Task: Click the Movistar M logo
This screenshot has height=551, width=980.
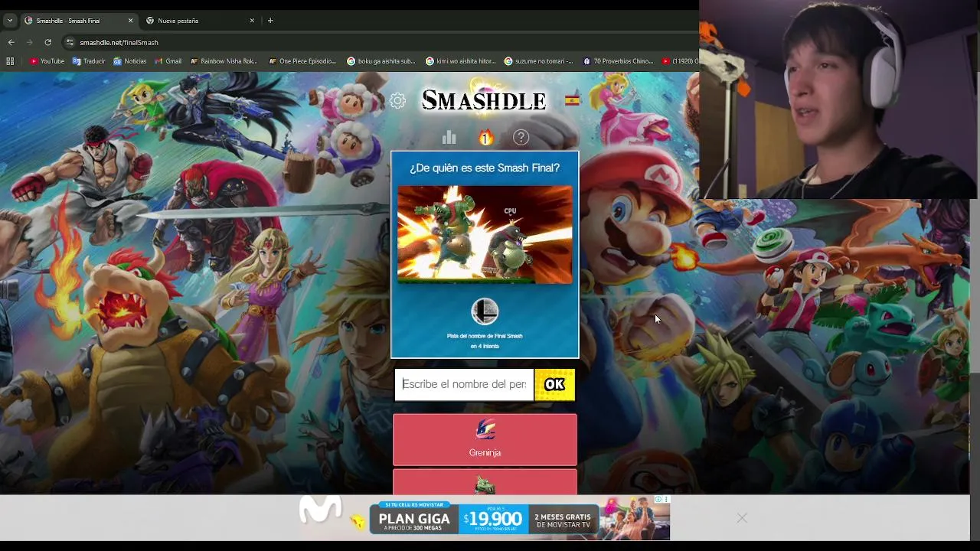Action: tap(320, 510)
